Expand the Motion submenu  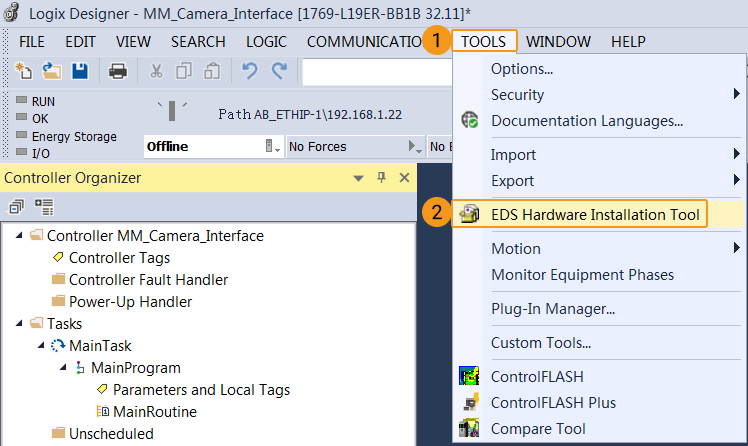pyautogui.click(x=736, y=248)
